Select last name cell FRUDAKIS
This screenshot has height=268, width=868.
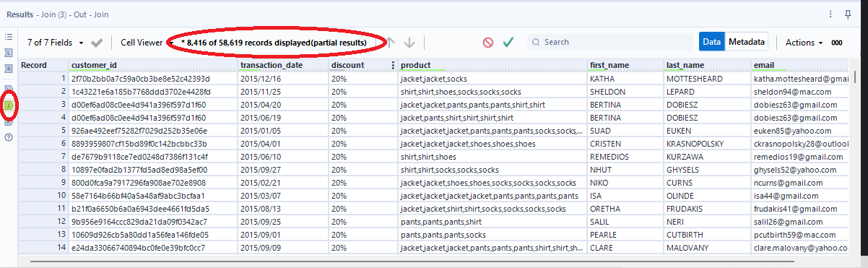point(707,209)
